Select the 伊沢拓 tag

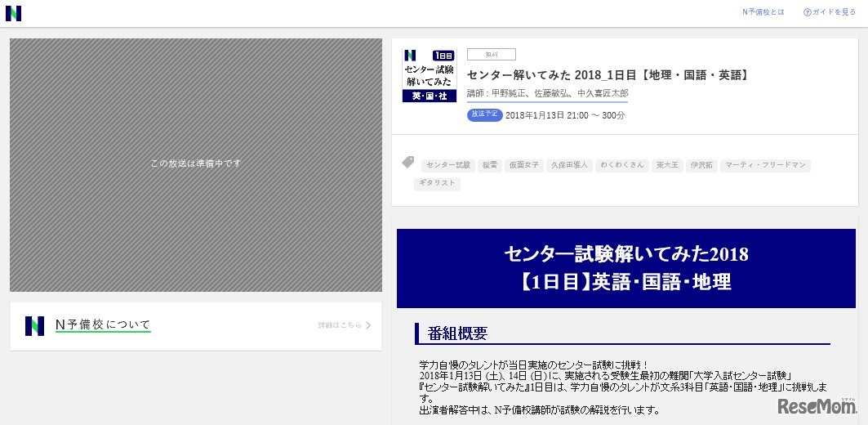click(x=701, y=165)
